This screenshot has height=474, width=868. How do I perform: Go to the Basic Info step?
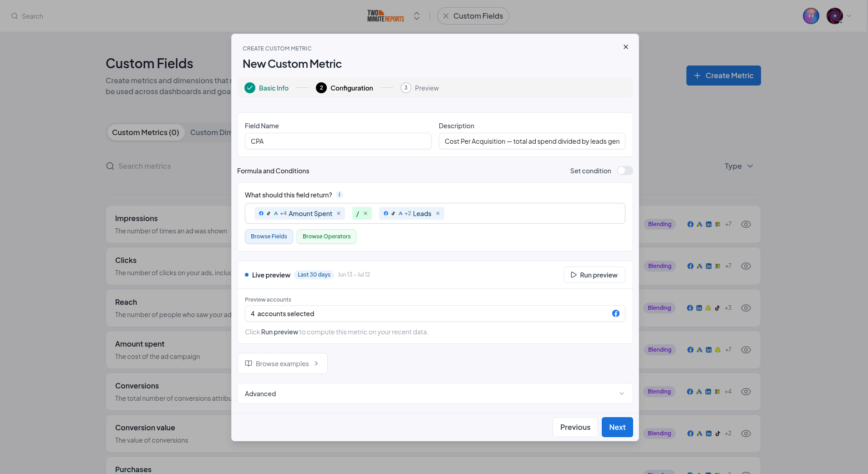click(267, 88)
